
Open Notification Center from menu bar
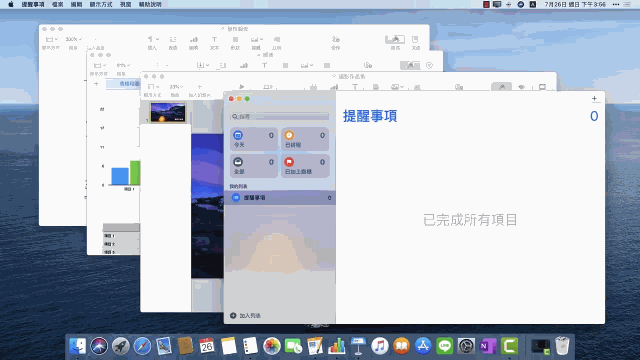tap(627, 4)
